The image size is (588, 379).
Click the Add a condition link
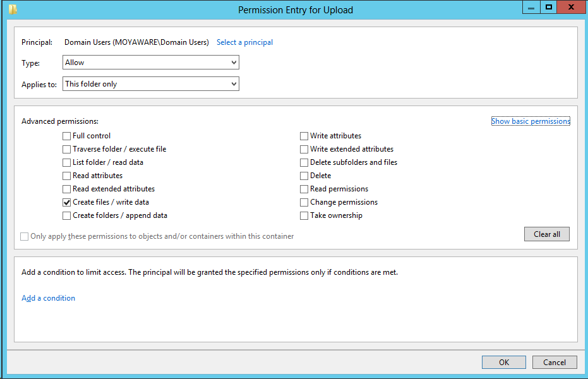tap(48, 298)
